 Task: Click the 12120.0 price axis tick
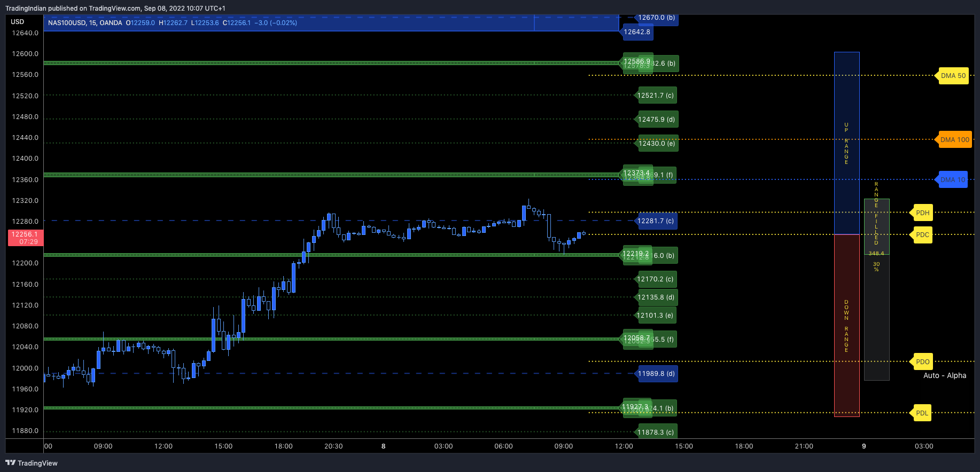(x=25, y=305)
